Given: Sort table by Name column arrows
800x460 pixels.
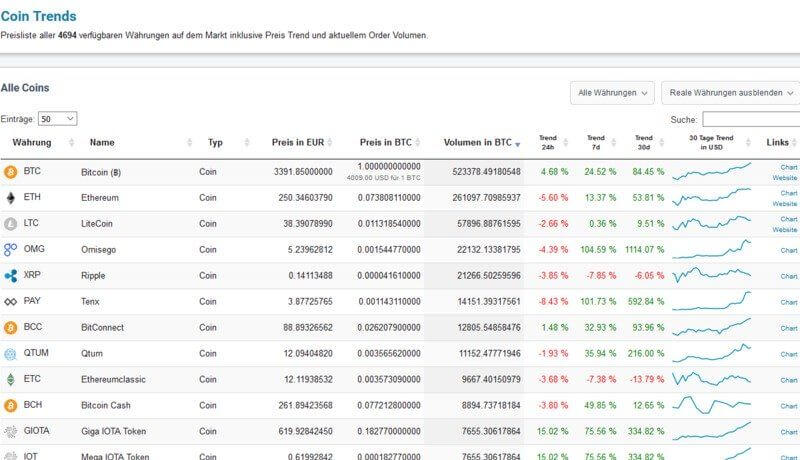Looking at the screenshot, I should click(x=189, y=143).
